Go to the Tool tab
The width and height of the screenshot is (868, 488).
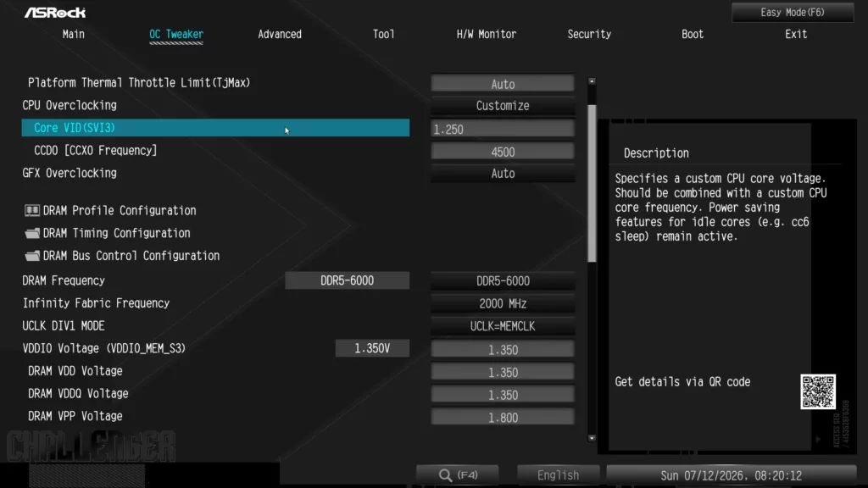click(x=383, y=34)
